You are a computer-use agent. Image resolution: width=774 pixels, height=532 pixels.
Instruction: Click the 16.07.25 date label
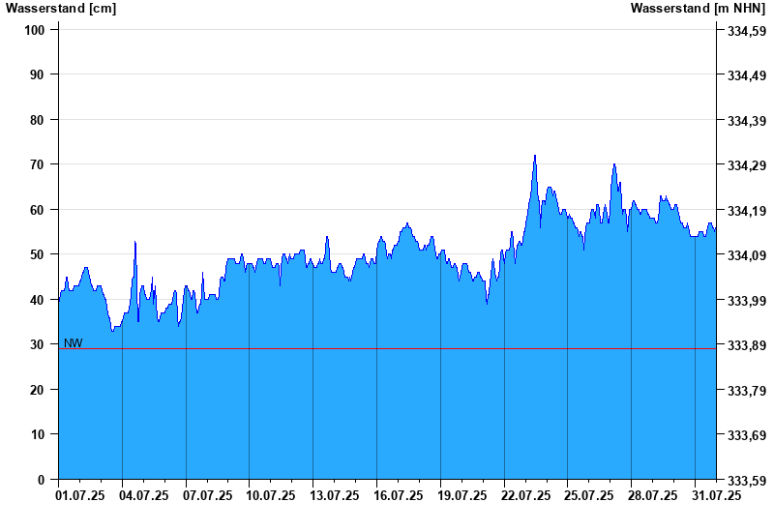[399, 495]
